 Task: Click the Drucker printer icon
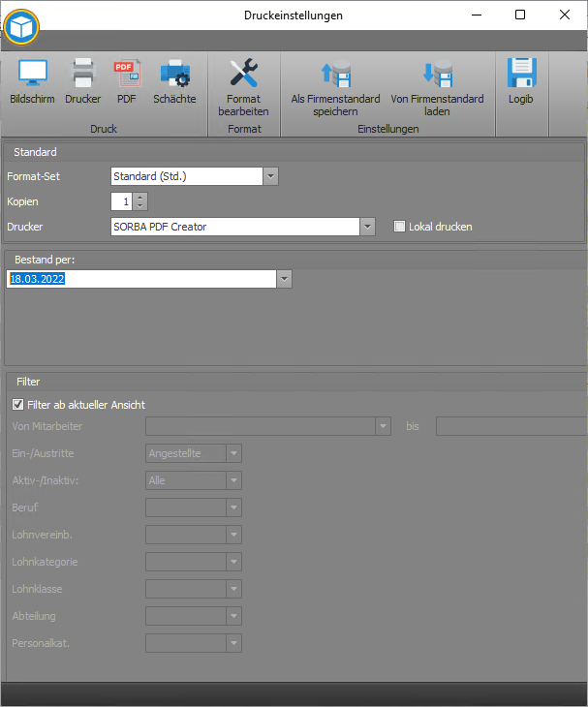coord(83,76)
